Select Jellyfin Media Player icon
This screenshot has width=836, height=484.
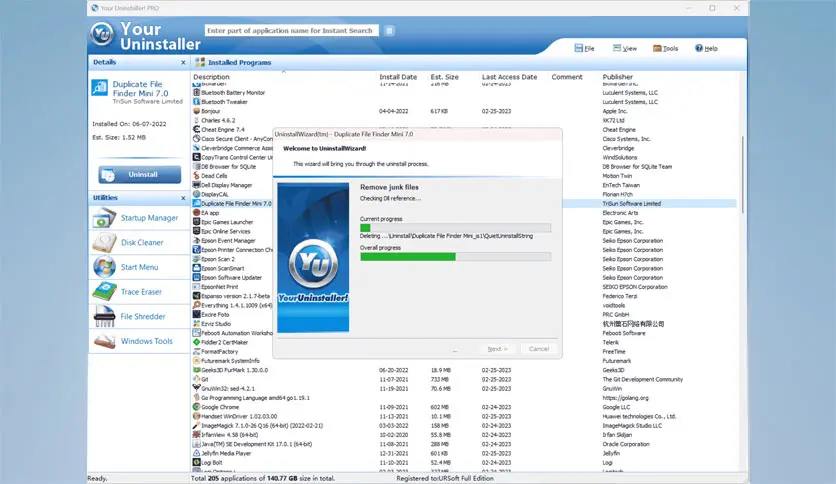coord(196,453)
